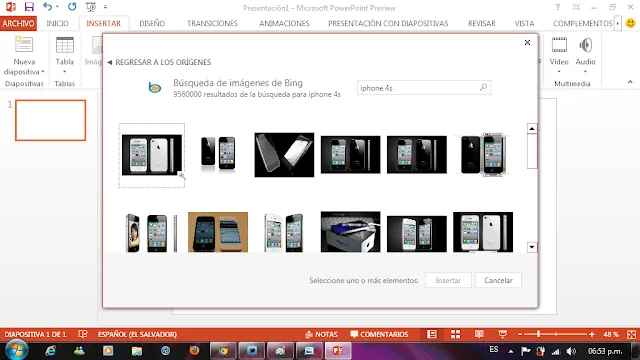Image resolution: width=640 pixels, height=360 pixels.
Task: Collapse the ribbon with the chevron arrow
Action: (x=630, y=82)
